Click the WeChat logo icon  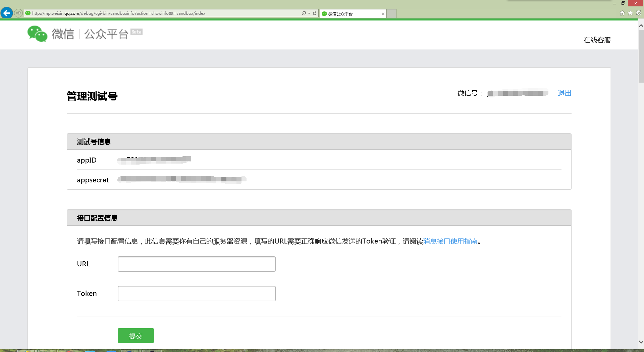click(37, 34)
